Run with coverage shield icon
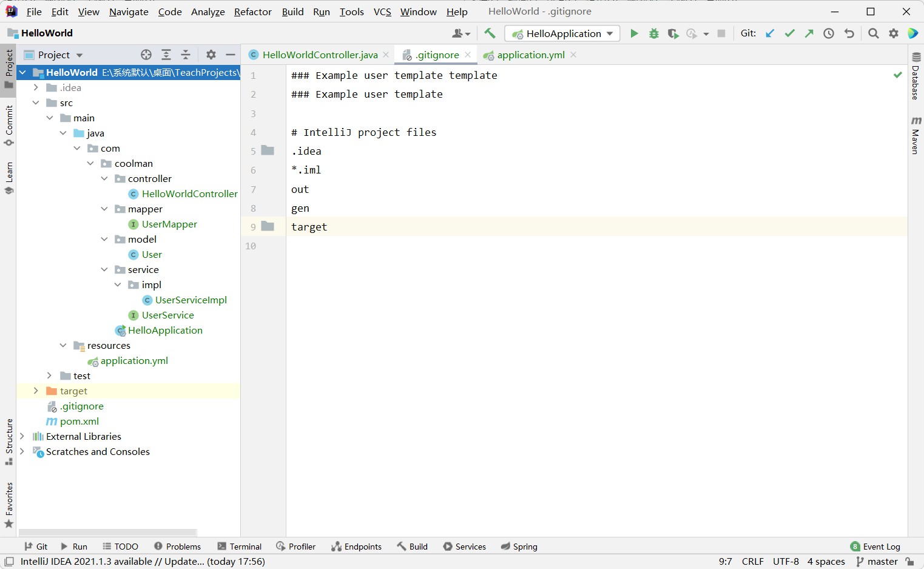Screen dimensions: 924x569 tap(673, 33)
